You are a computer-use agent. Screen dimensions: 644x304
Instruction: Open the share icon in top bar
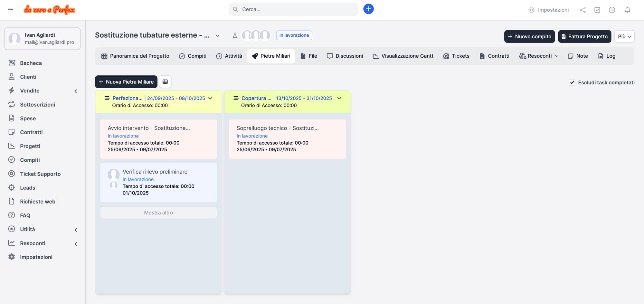(582, 10)
